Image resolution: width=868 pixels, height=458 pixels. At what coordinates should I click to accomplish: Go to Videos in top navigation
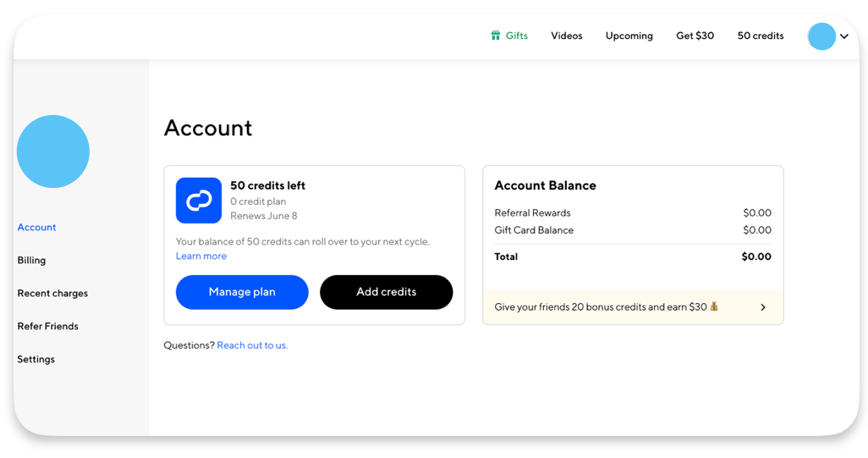tap(566, 36)
